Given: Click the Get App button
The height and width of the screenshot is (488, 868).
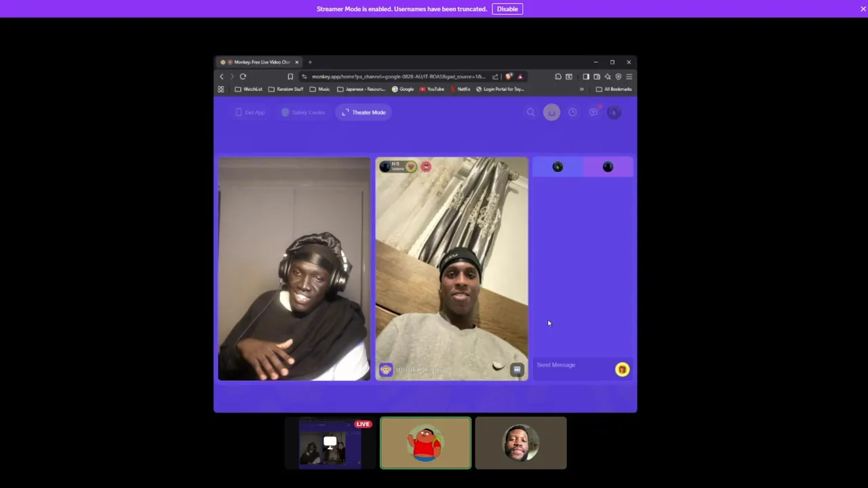Looking at the screenshot, I should (x=250, y=113).
